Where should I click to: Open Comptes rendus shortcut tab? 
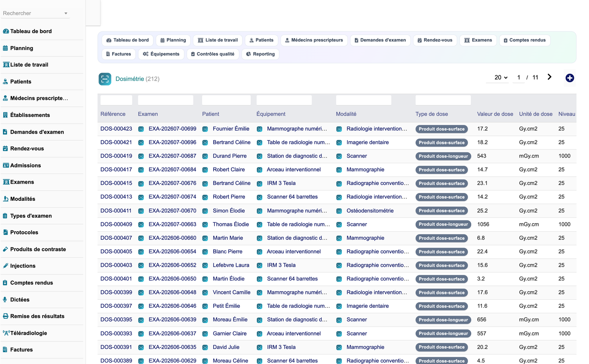pyautogui.click(x=525, y=40)
